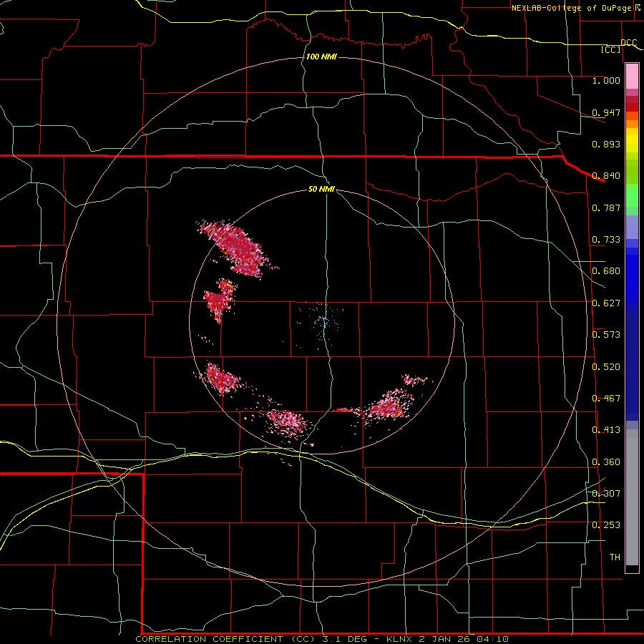Click the 0.520 scale label
The image size is (644, 644).
point(606,366)
